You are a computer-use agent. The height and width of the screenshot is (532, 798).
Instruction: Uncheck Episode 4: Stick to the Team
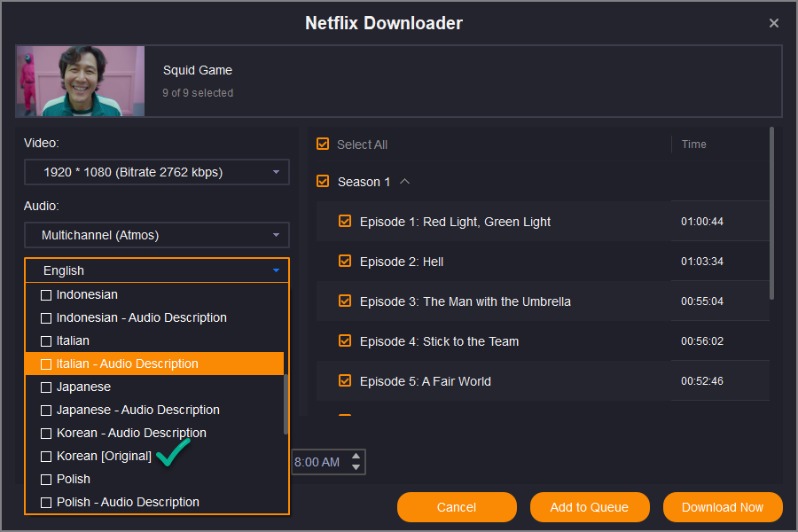point(345,340)
